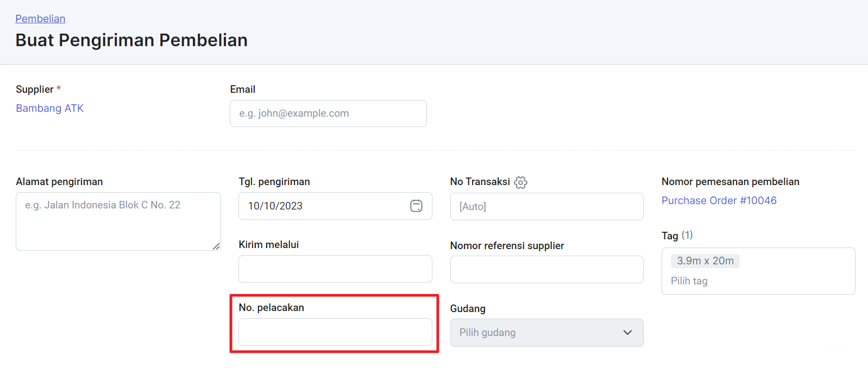
Task: Grab the Alamat pengiriman resize handle
Action: tap(216, 246)
